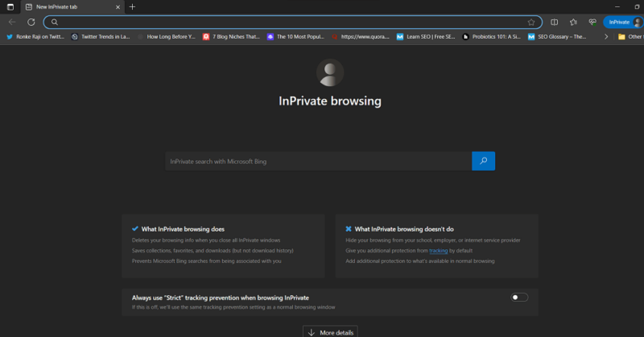Open the Favorites list icon
Viewport: 644px width, 337px height.
click(573, 23)
